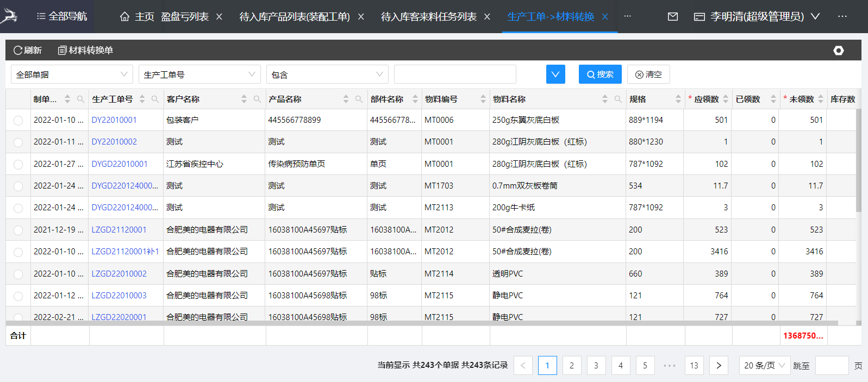
Task: Open the 全部导航 navigation menu
Action: pos(61,16)
